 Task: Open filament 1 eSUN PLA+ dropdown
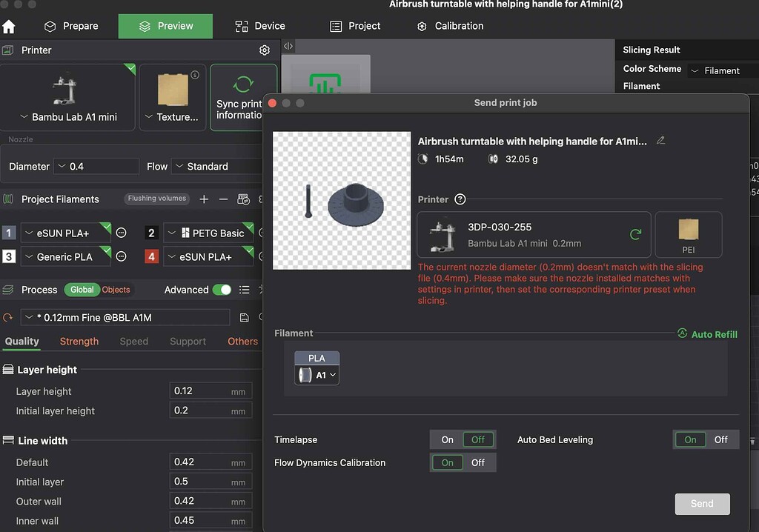pos(65,233)
